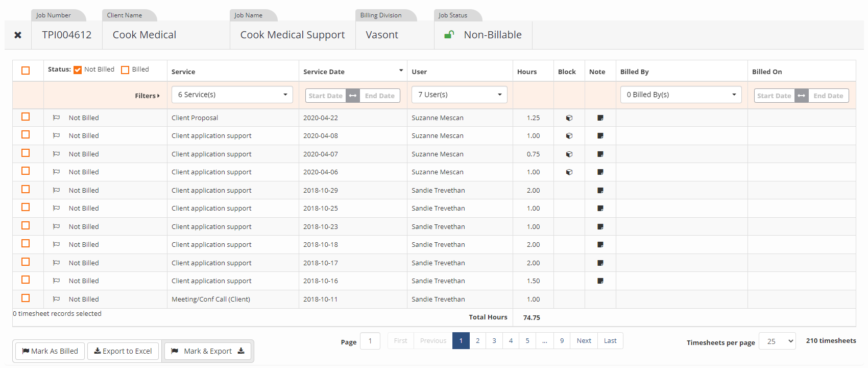
Task: Go to page 9
Action: pyautogui.click(x=562, y=341)
